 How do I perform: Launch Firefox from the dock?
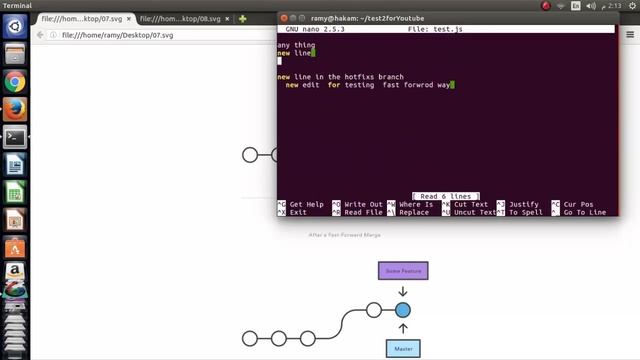(15, 109)
